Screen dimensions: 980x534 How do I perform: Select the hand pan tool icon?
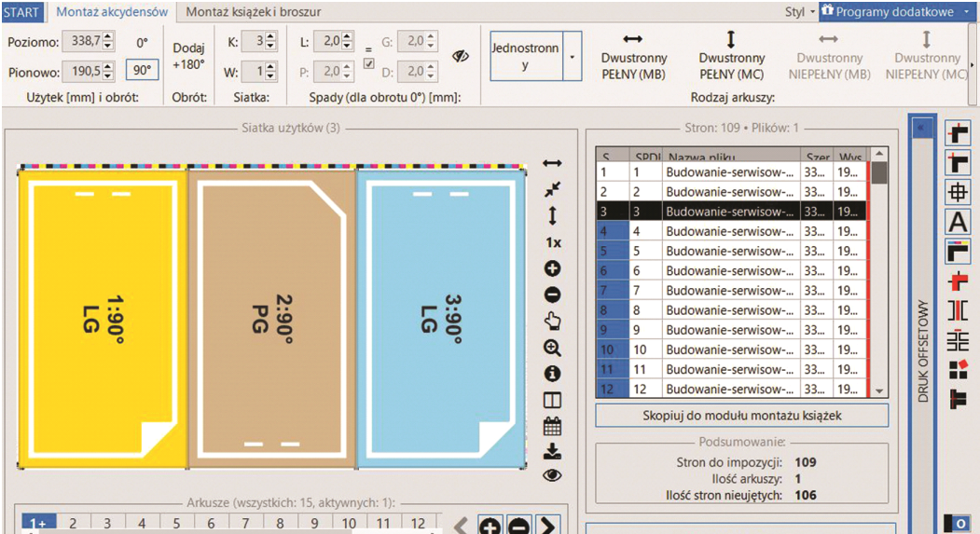tap(553, 322)
